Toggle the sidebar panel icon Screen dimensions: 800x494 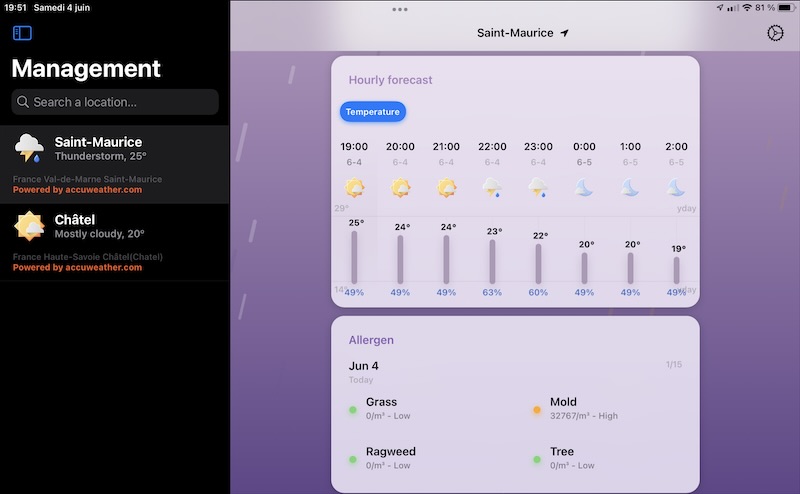[x=22, y=33]
